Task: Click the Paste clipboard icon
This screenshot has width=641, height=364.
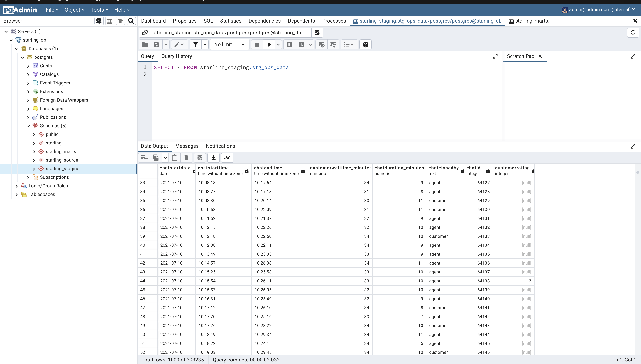Action: 175,158
